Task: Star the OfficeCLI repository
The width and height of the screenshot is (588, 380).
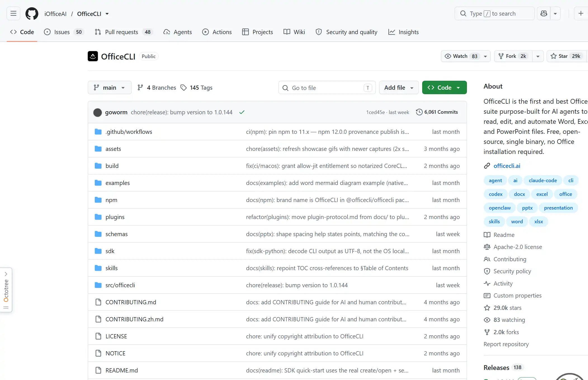Action: (566, 56)
